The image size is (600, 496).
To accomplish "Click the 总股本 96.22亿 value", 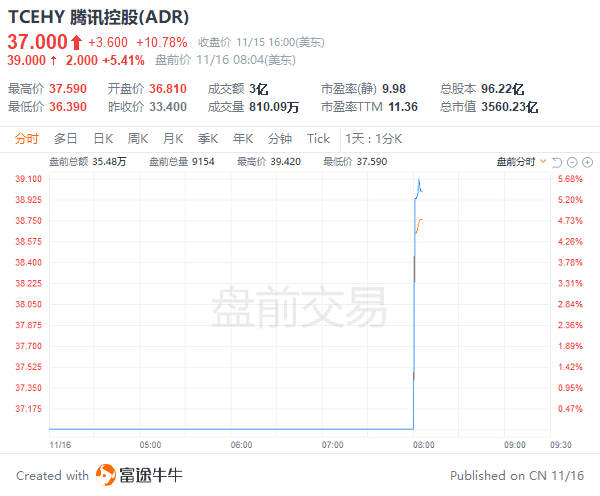I will pyautogui.click(x=502, y=89).
